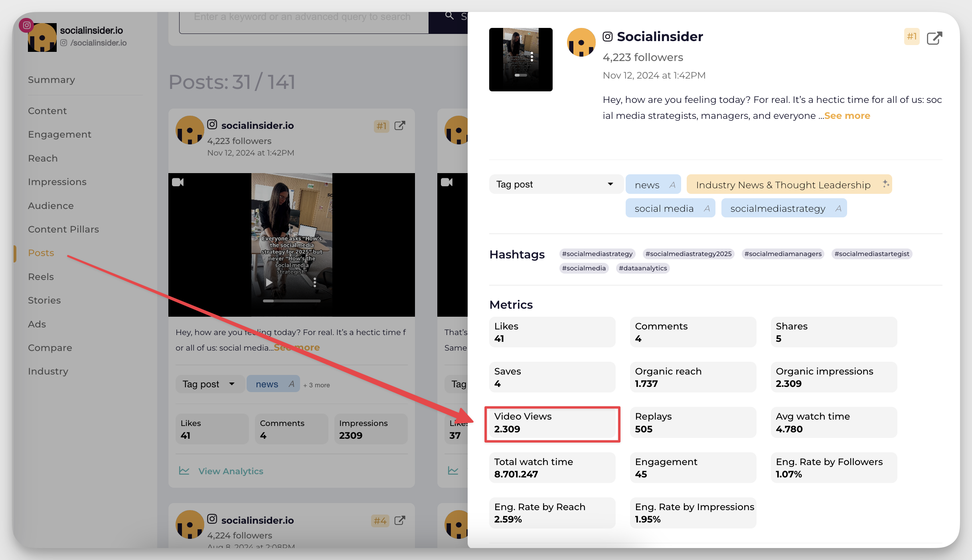Click the View Analytics chart icon
Viewport: 972px width, 560px height.
click(184, 471)
